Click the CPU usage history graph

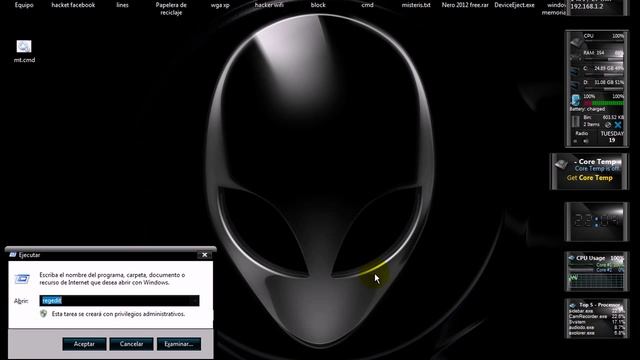[x=596, y=281]
